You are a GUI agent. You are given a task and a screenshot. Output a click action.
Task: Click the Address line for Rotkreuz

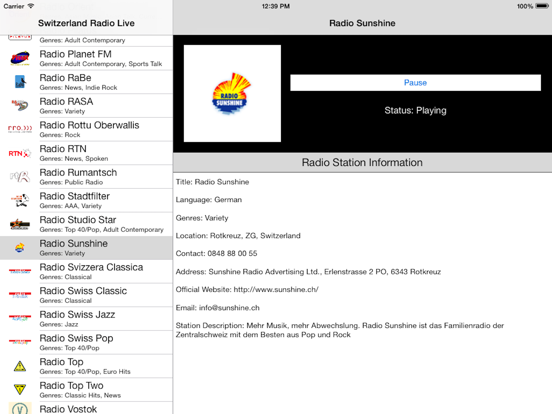pyautogui.click(x=308, y=271)
